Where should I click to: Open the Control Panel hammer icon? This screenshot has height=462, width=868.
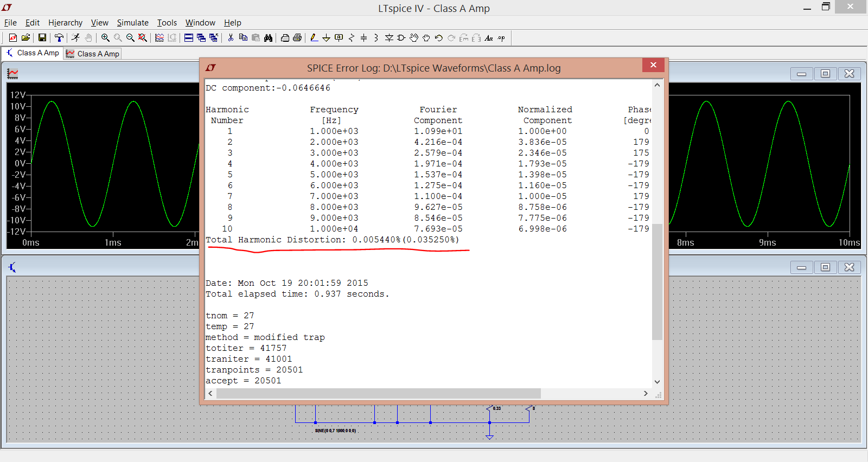coord(59,37)
